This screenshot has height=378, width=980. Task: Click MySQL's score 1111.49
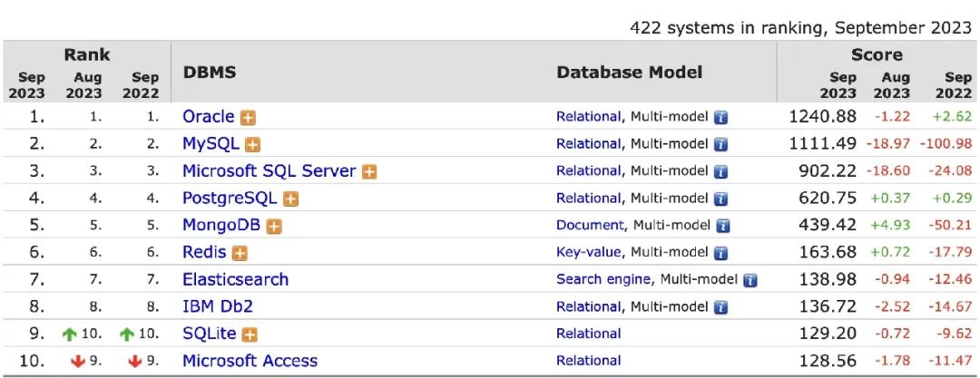click(822, 144)
